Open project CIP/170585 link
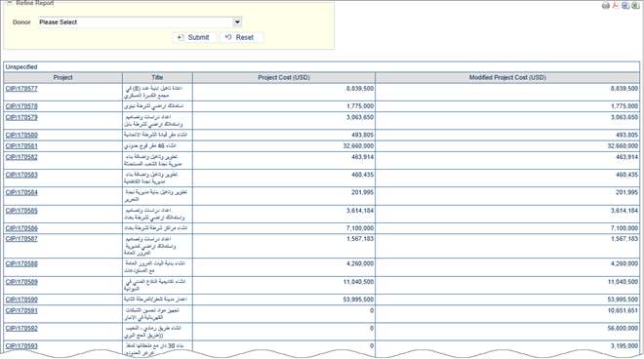 [21, 211]
